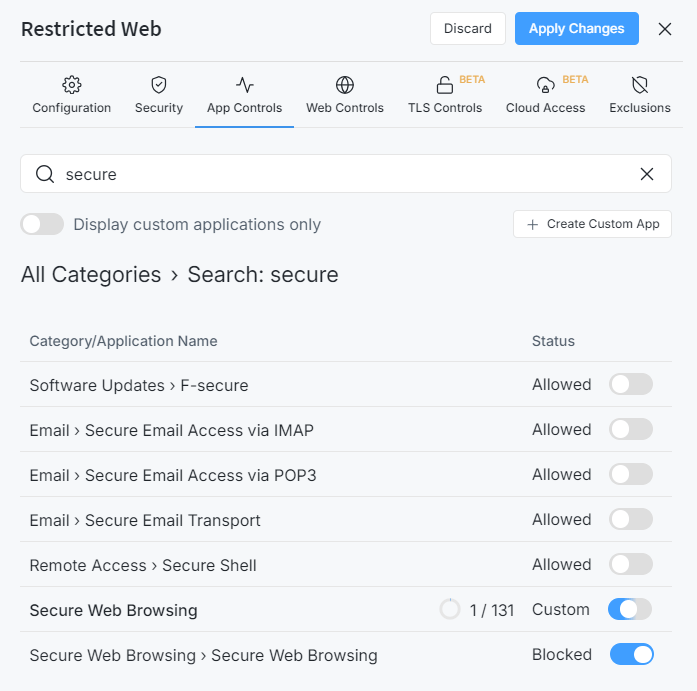Open the TLS Controls tab
Image resolution: width=697 pixels, height=691 pixels.
[x=445, y=95]
